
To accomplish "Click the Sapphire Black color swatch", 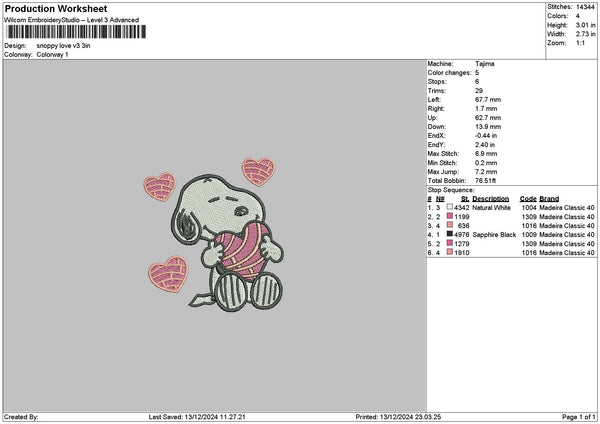I will [x=450, y=234].
